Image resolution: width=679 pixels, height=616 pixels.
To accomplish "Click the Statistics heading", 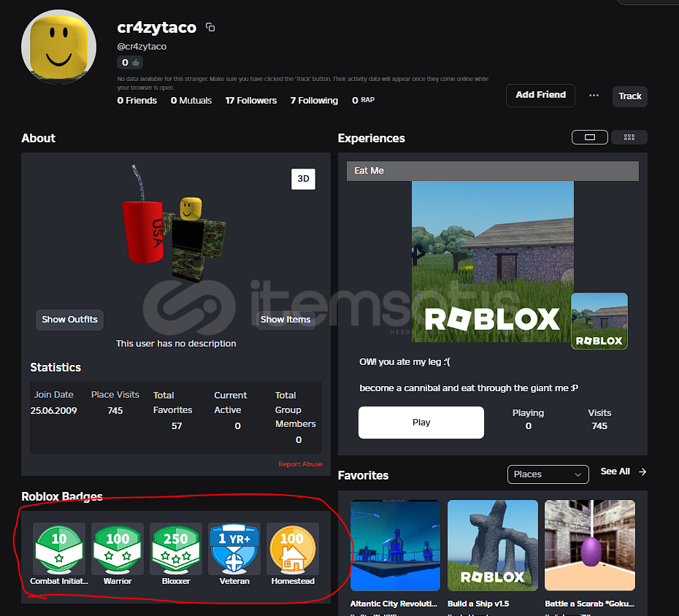I will [x=55, y=367].
